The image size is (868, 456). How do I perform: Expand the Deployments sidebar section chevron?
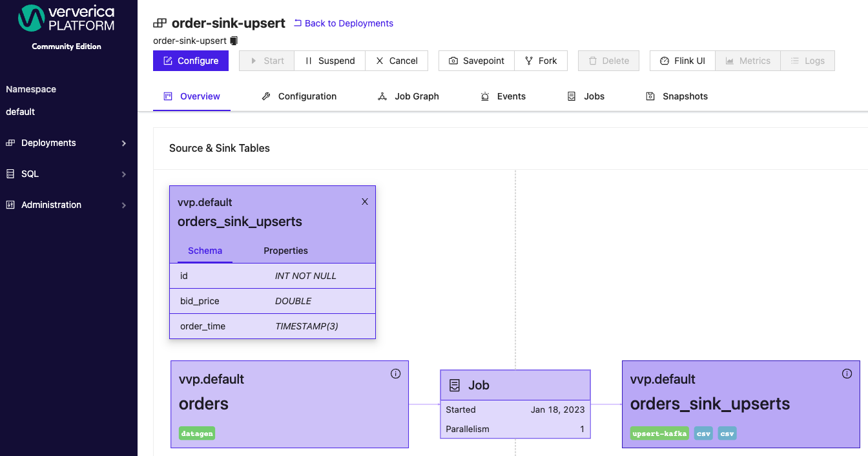(124, 143)
